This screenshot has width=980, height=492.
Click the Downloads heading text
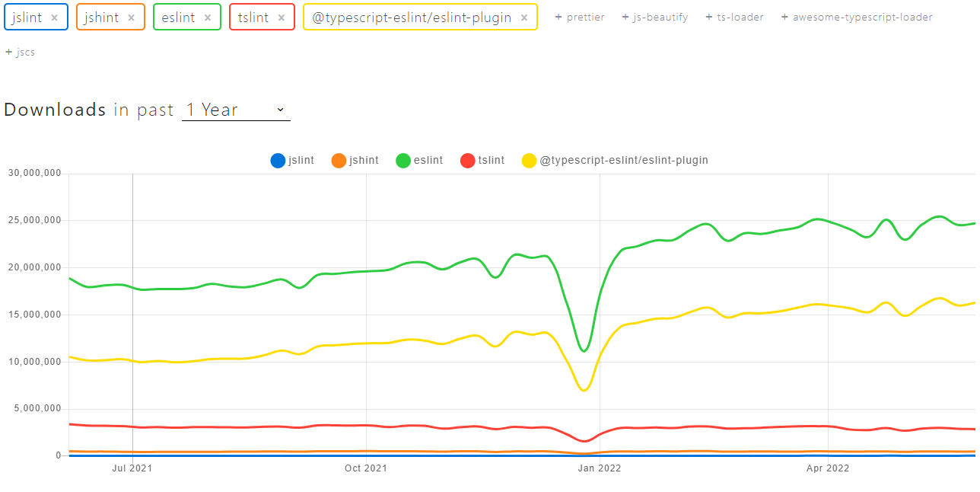tap(55, 110)
